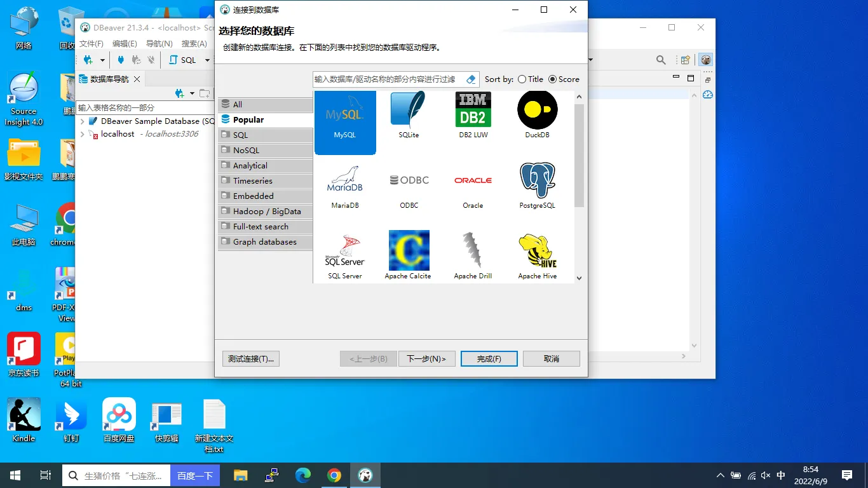Open the 编辑(E) menu

coord(125,44)
